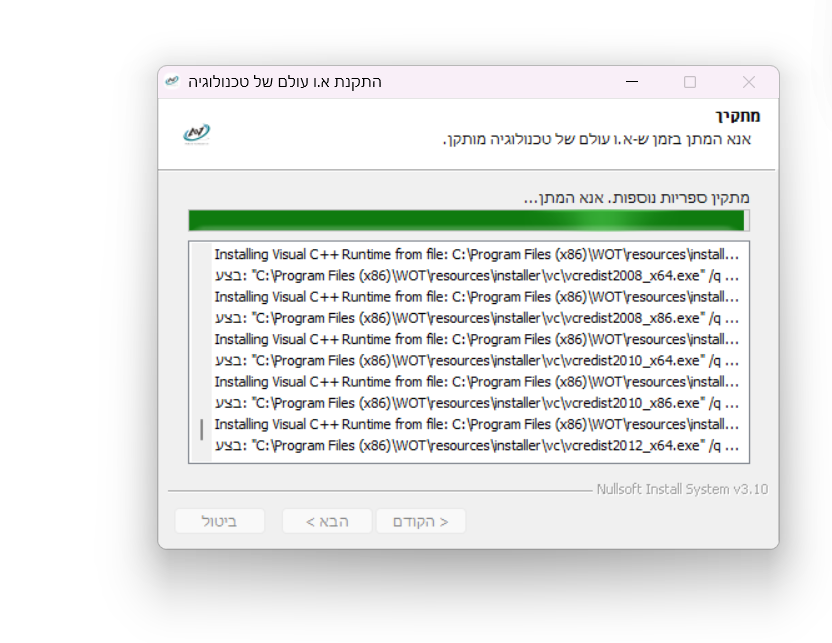Click the log list scrollbar thumb
The image size is (832, 643).
click(x=202, y=430)
